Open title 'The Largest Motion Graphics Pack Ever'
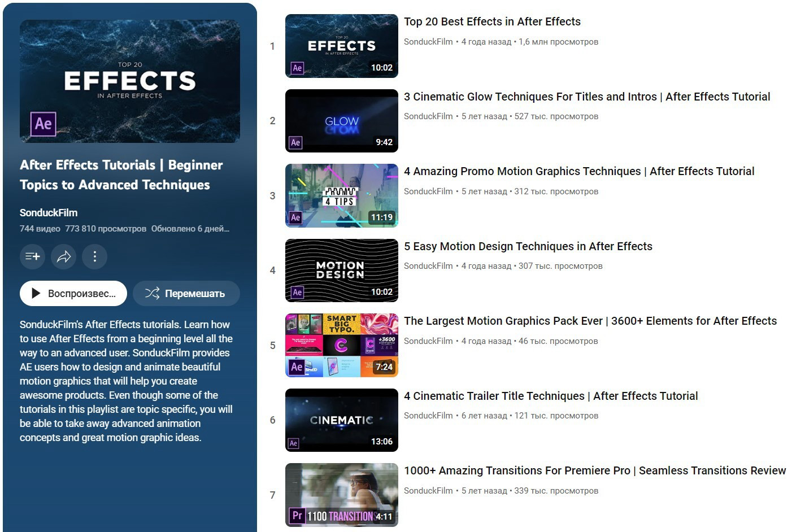 pyautogui.click(x=590, y=321)
